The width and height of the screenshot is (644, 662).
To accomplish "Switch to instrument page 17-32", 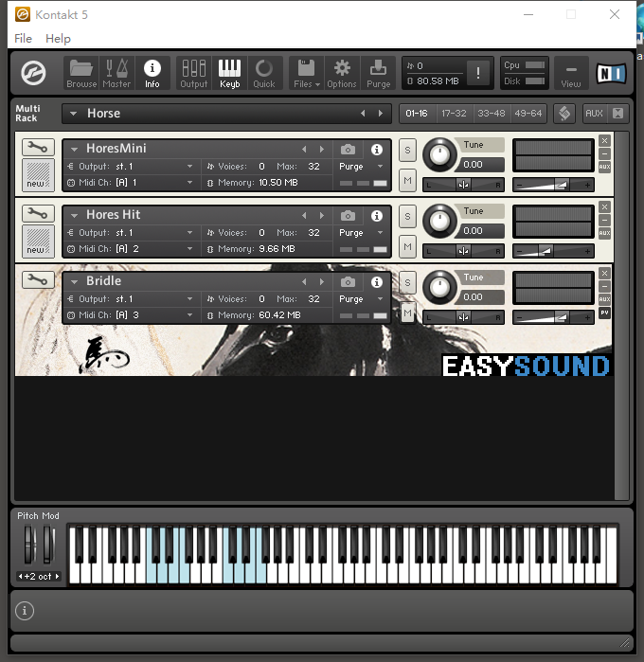I will 454,113.
